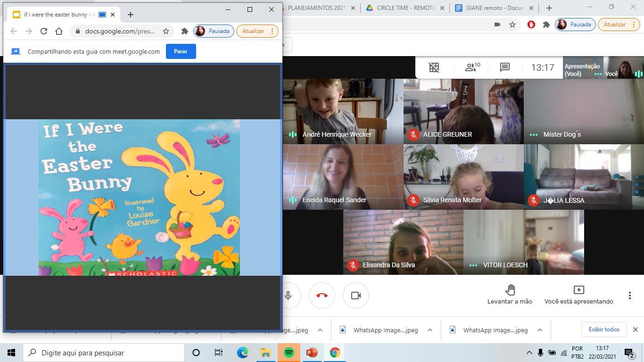Open Spotify from taskbar
The image size is (644, 362).
pyautogui.click(x=289, y=353)
